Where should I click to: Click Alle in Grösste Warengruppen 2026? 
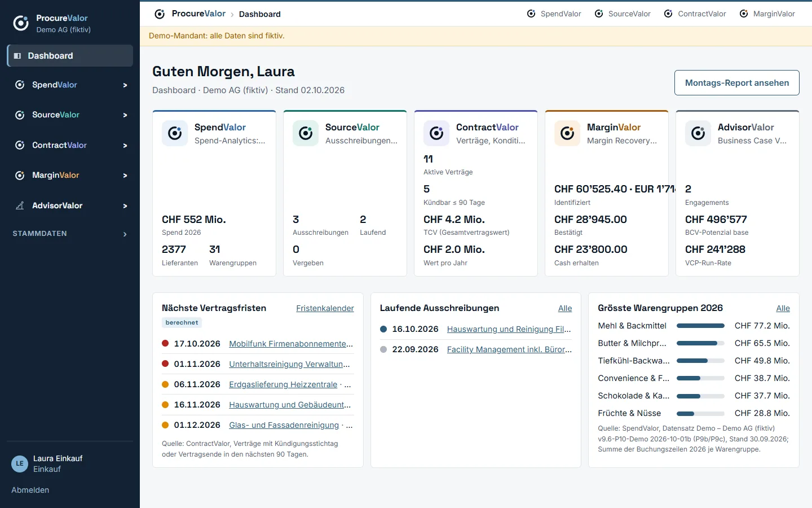click(783, 308)
